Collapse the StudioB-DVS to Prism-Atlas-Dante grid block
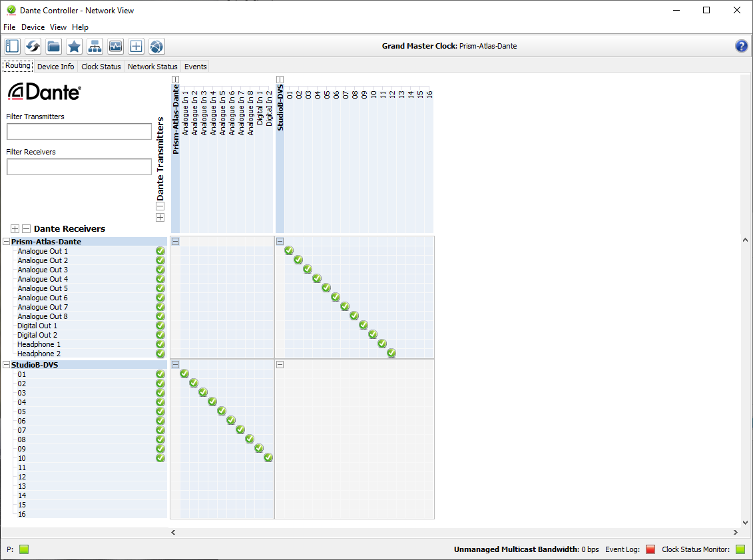753x560 pixels. click(280, 242)
